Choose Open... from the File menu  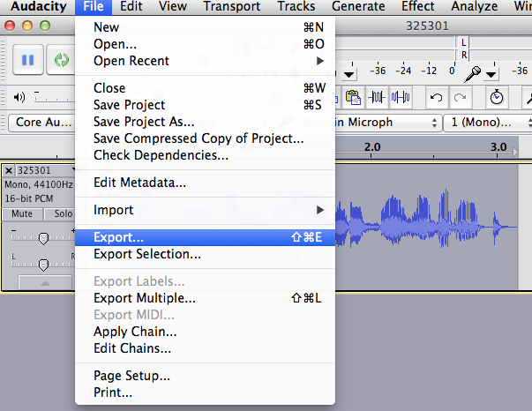[x=205, y=44]
